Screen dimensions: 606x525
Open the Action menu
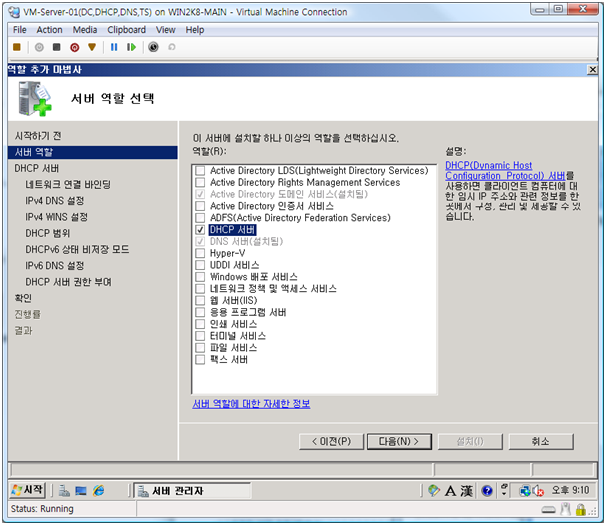(x=49, y=30)
